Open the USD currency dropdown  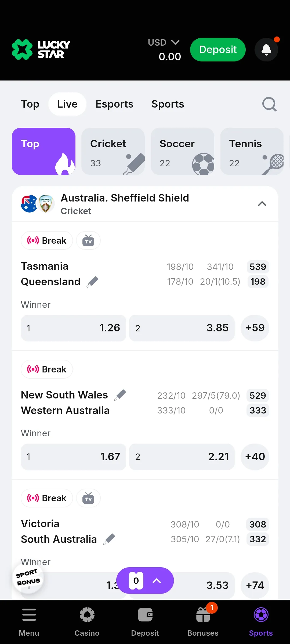pos(164,43)
